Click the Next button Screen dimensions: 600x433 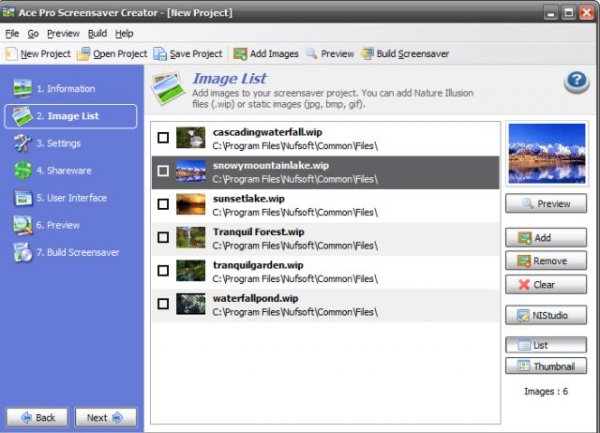coord(106,417)
